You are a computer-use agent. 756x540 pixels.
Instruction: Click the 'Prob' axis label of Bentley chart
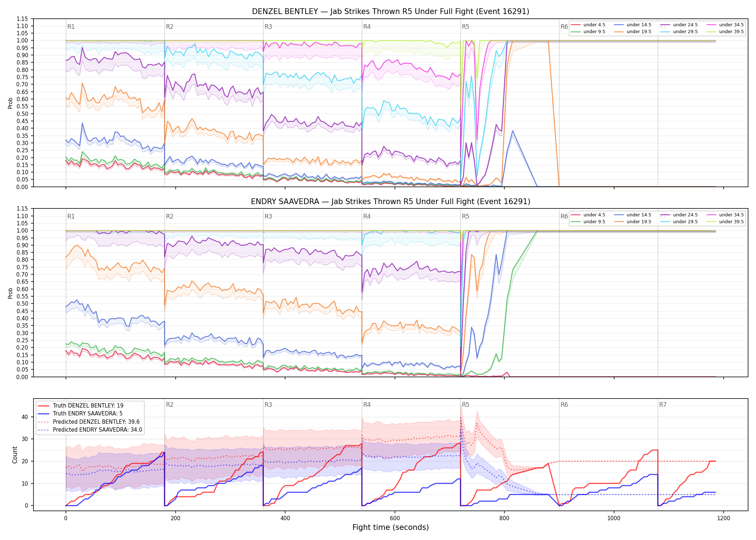(10, 103)
